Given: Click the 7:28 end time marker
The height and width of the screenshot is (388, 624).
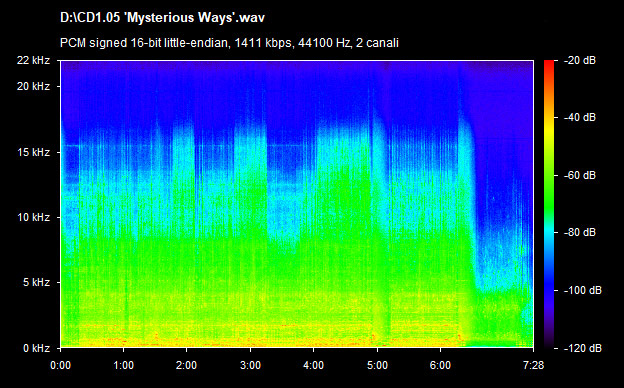Looking at the screenshot, I should click(x=533, y=365).
